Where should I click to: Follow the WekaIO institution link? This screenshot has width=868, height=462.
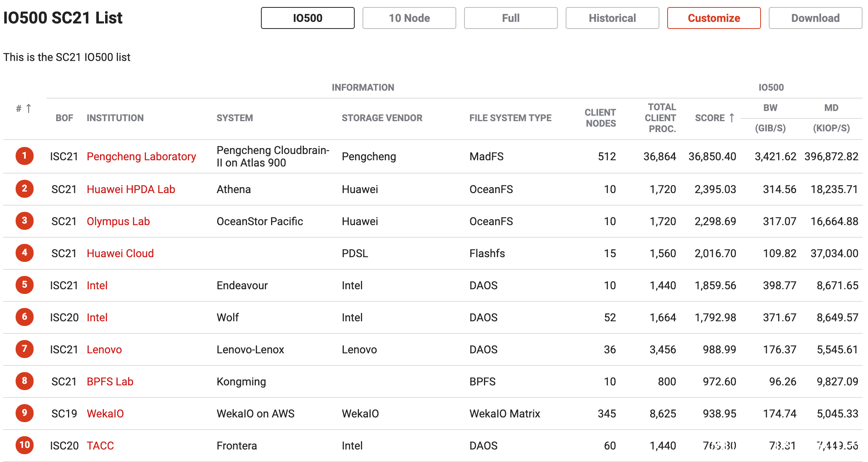[x=105, y=414]
